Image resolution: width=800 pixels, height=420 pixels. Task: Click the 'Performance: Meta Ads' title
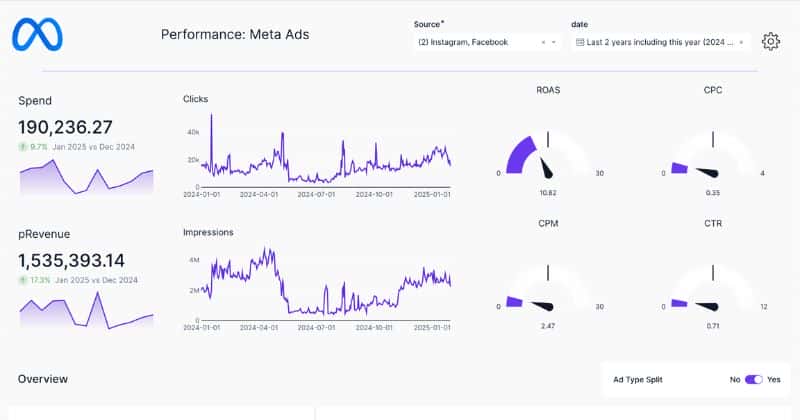(x=235, y=35)
